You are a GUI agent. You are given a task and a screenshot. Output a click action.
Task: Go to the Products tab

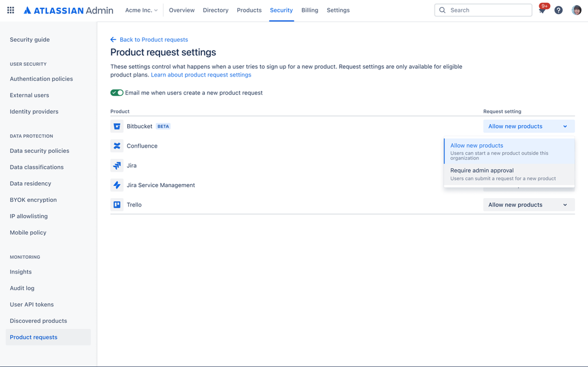pos(249,10)
